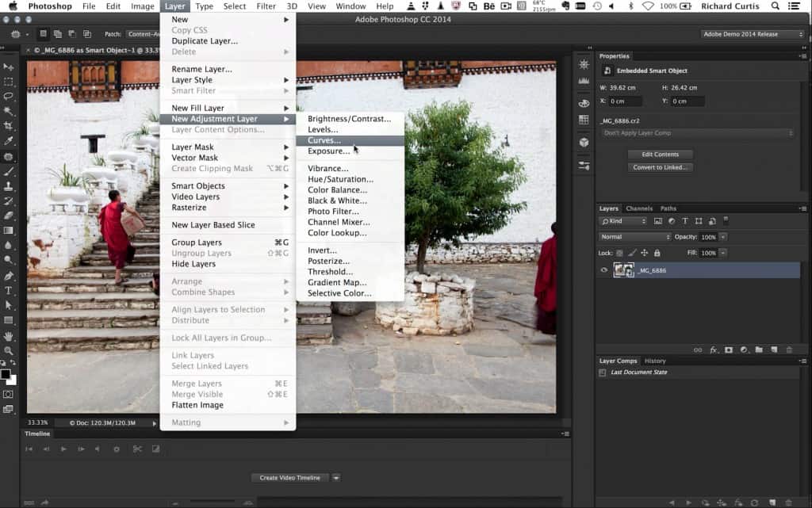Open Fill slider arrow

tap(723, 253)
